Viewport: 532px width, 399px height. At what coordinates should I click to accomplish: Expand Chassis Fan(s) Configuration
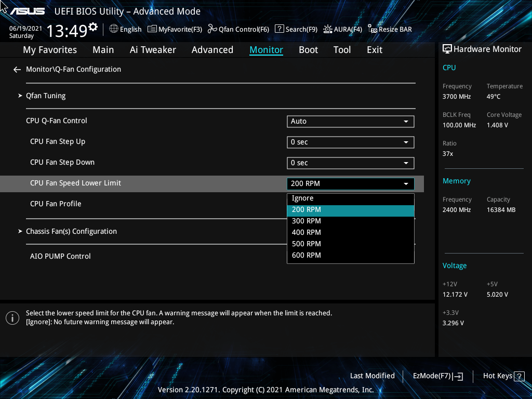[x=72, y=231]
